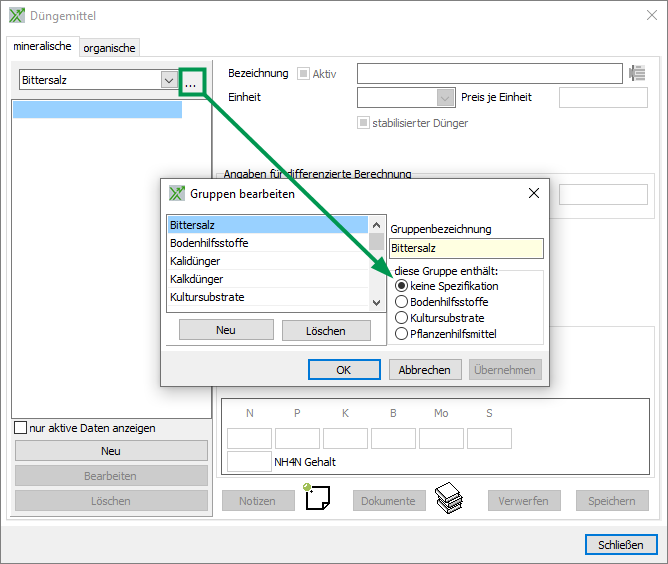Select the 'Bodenhilfsstoffe' radio option

(402, 302)
